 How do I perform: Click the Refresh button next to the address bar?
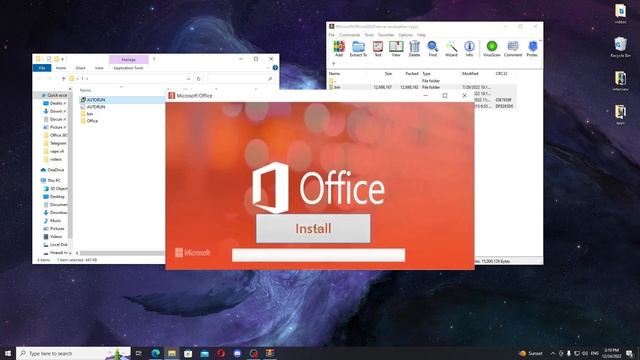[199, 78]
